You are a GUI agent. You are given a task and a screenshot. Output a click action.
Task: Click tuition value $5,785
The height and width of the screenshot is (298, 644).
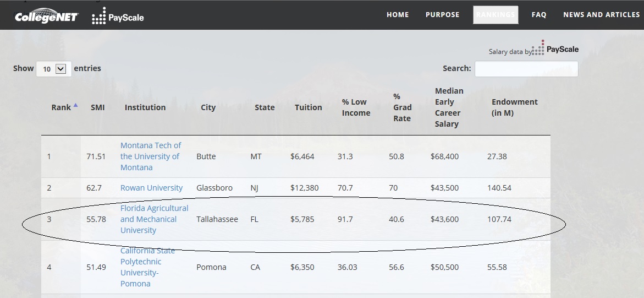coord(302,219)
